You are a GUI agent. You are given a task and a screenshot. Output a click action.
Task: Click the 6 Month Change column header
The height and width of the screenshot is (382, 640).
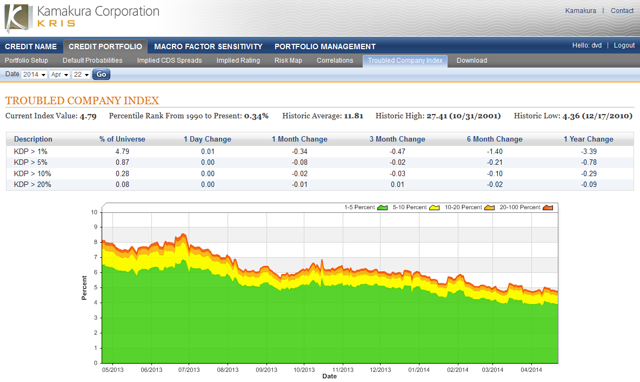coord(495,139)
